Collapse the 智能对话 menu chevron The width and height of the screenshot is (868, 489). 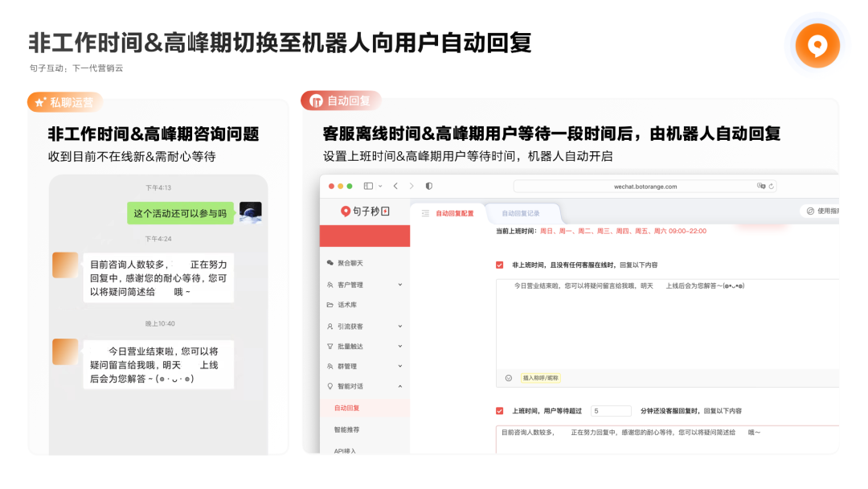pyautogui.click(x=400, y=386)
